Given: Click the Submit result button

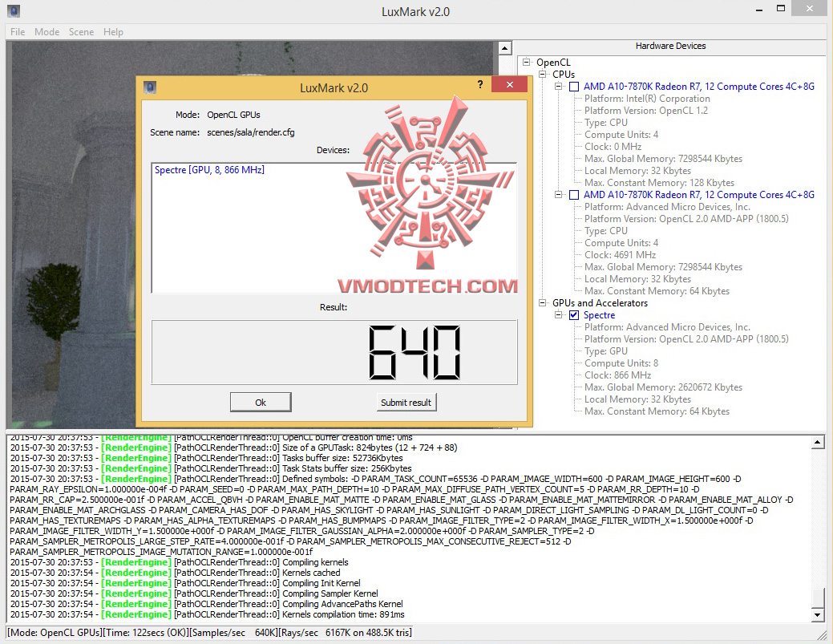Looking at the screenshot, I should point(406,403).
